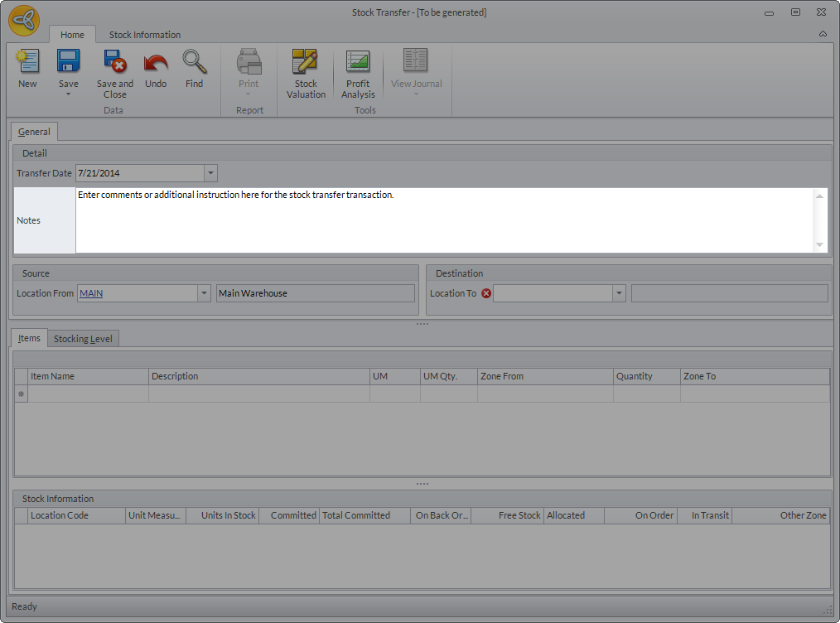
Task: Click inside the Notes text area
Action: tap(443, 220)
